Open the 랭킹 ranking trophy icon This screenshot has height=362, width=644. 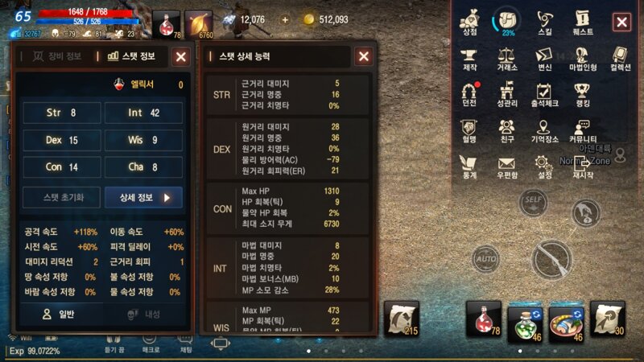pos(582,95)
